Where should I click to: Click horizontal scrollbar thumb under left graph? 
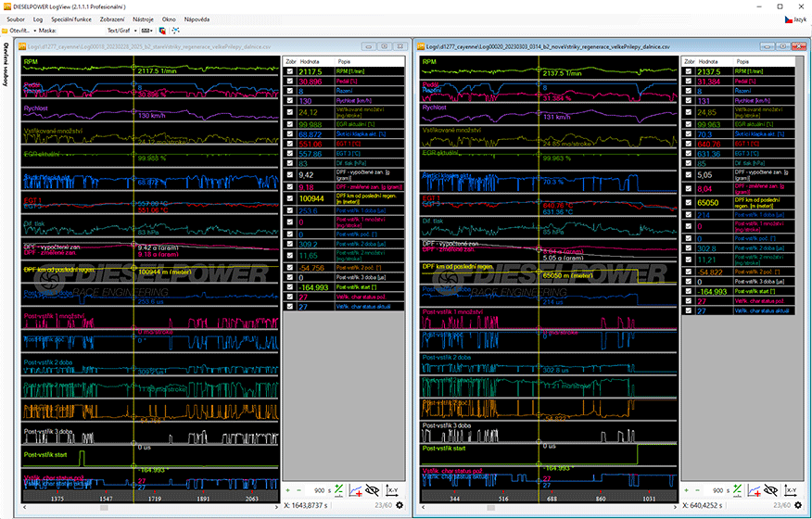(104, 508)
